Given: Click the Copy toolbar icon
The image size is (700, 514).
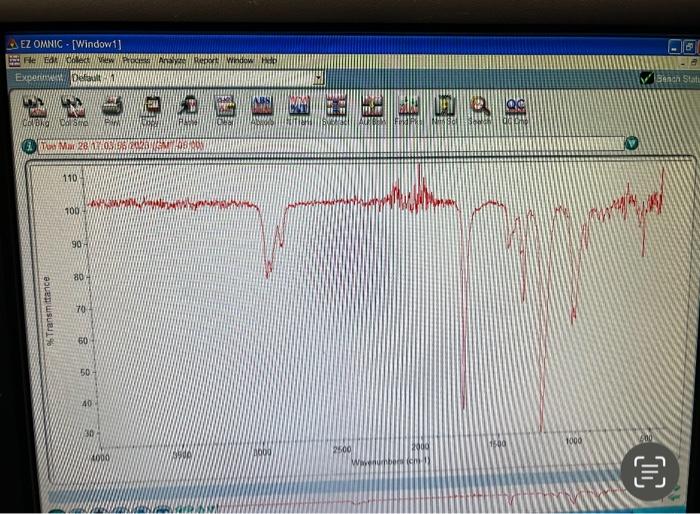Looking at the screenshot, I should [150, 111].
